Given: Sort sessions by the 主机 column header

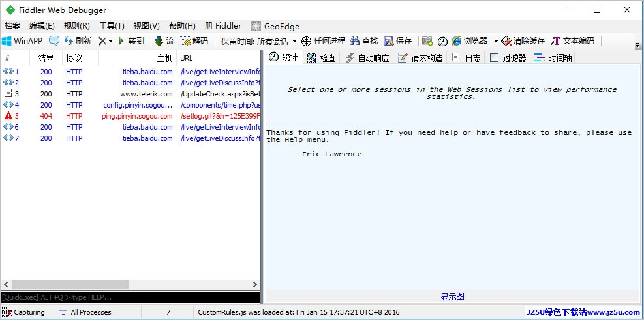Looking at the screenshot, I should [x=137, y=58].
